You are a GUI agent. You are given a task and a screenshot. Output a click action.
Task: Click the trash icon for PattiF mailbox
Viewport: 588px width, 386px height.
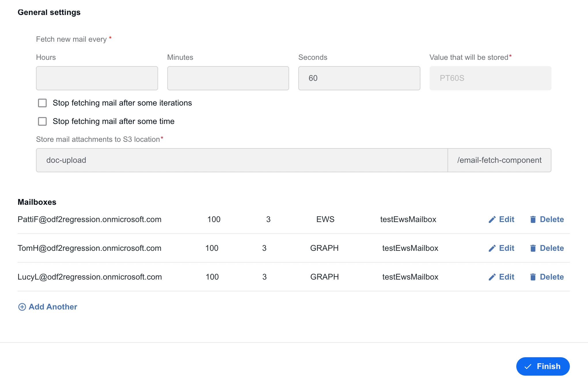(533, 219)
